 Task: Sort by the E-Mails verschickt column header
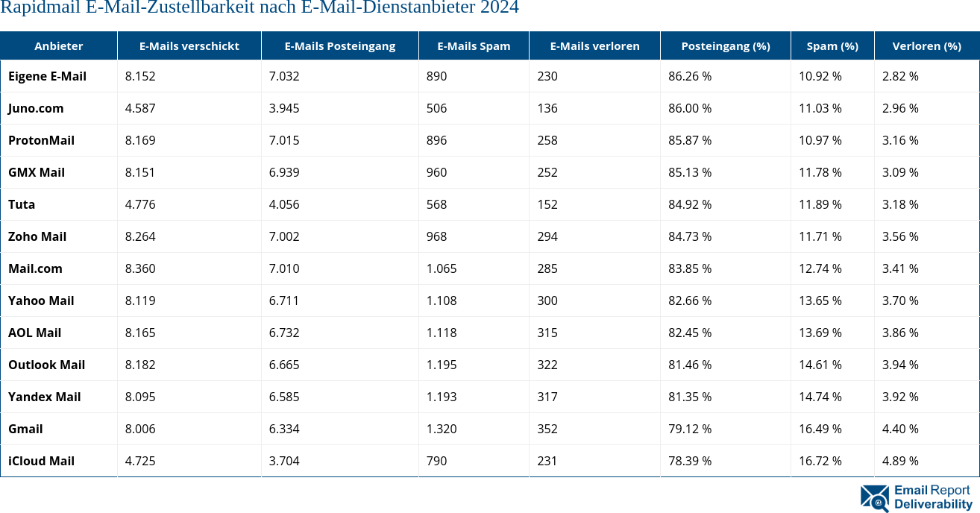[x=189, y=45]
